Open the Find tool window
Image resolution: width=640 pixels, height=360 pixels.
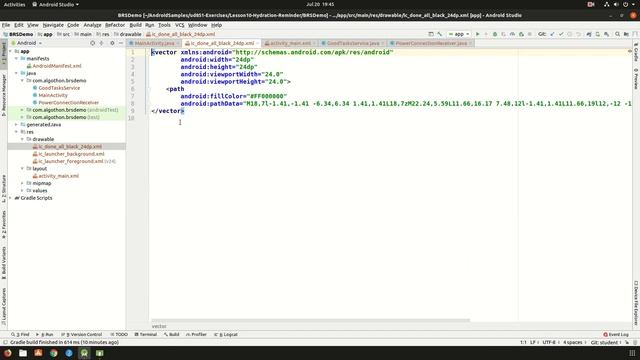20,334
